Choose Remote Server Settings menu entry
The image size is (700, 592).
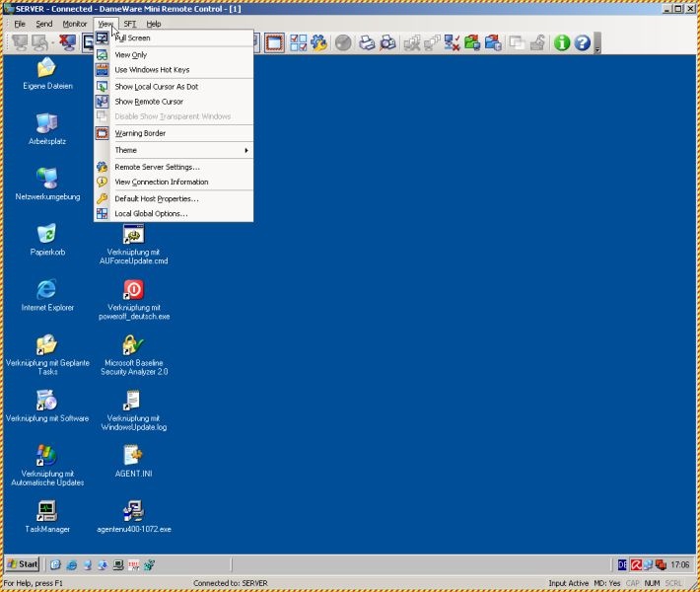157,167
